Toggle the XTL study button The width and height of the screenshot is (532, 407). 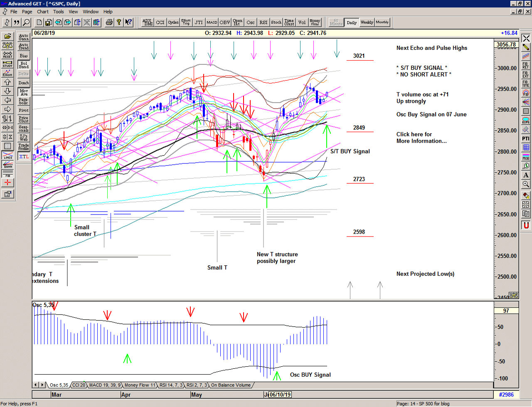(x=23, y=157)
